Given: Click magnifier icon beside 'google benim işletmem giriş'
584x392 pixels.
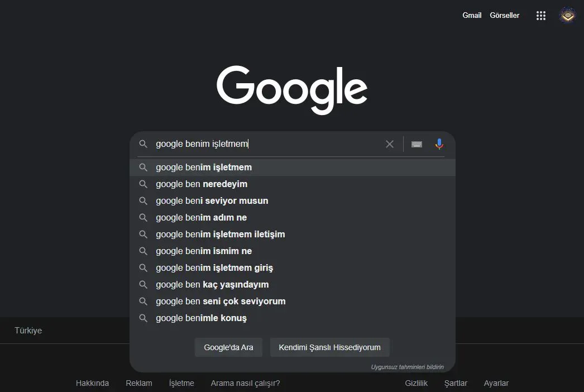Looking at the screenshot, I should [x=143, y=268].
